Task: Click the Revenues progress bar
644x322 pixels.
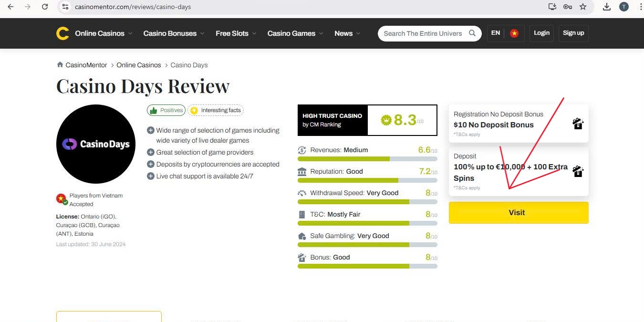Action: tap(367, 159)
